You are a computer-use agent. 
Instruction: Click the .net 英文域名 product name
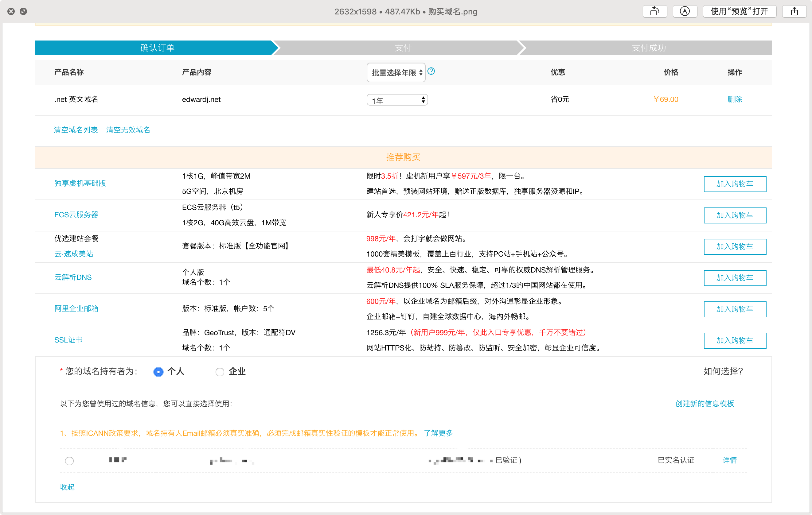76,99
